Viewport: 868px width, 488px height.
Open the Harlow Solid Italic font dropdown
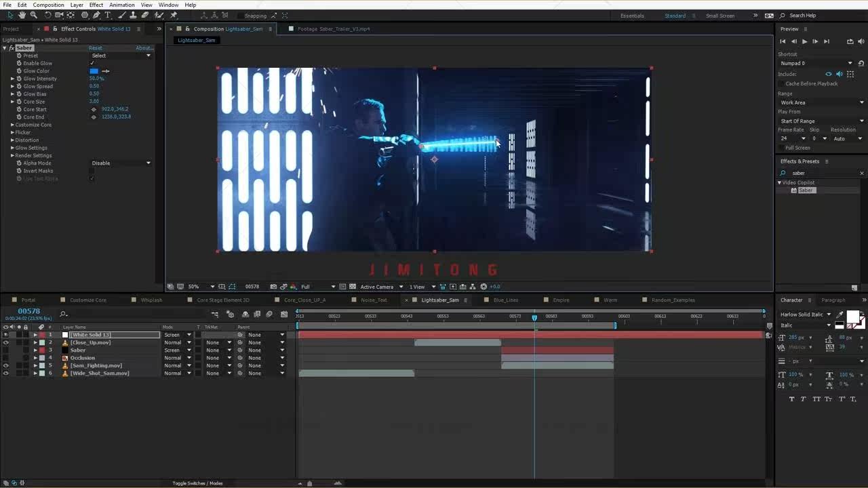click(805, 314)
